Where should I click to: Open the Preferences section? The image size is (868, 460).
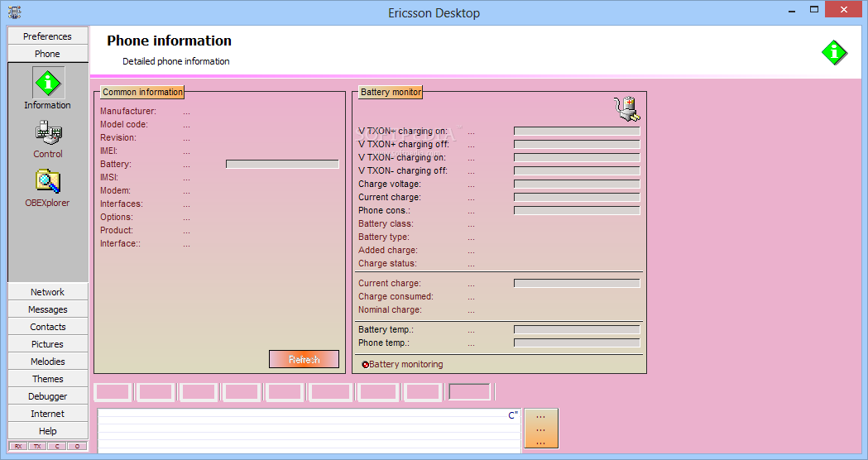tap(48, 36)
